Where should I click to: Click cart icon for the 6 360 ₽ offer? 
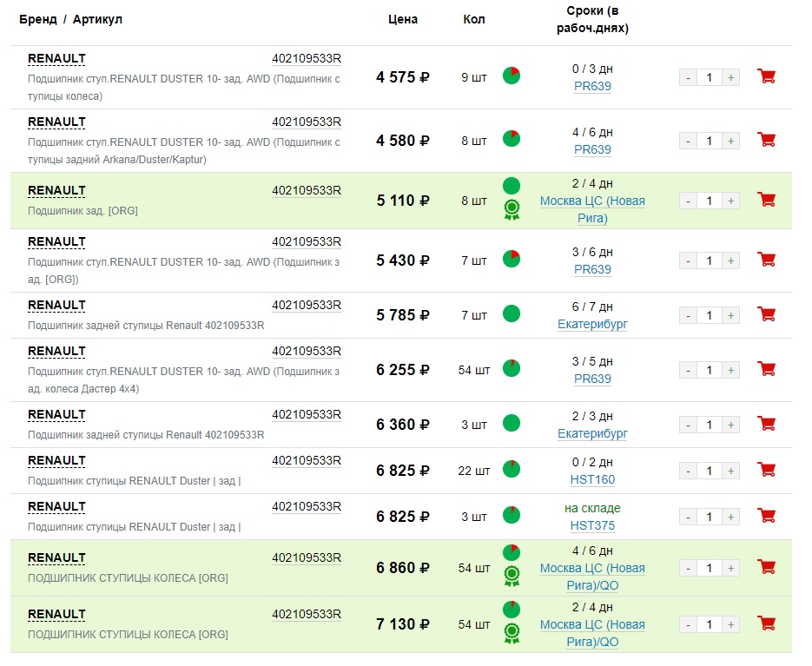tap(767, 424)
